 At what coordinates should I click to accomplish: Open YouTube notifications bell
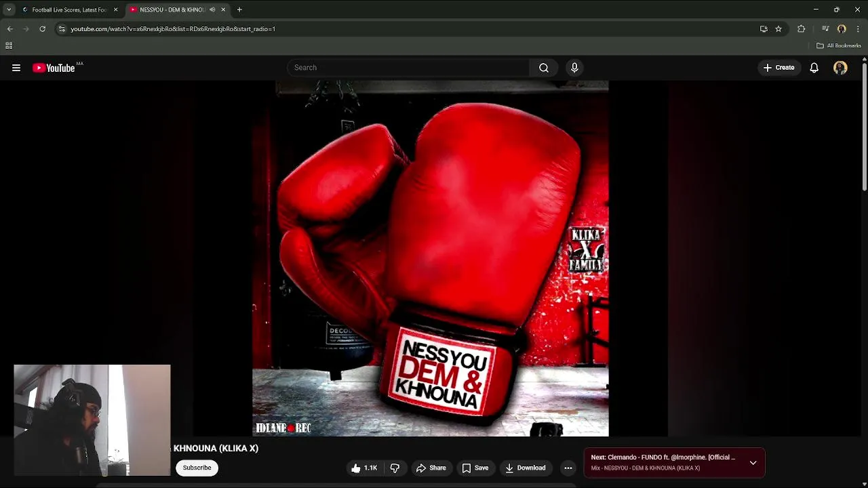tap(814, 68)
